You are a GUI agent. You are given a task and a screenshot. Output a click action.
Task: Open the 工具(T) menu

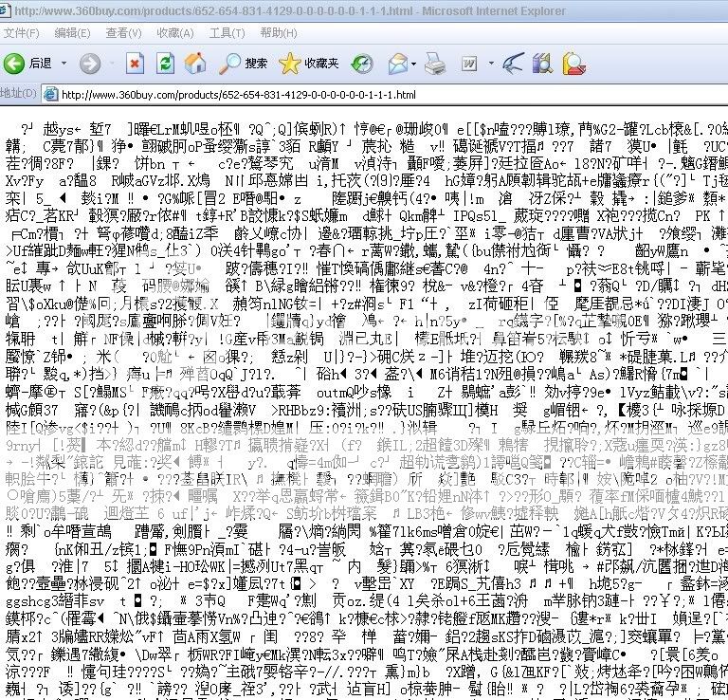(x=227, y=32)
